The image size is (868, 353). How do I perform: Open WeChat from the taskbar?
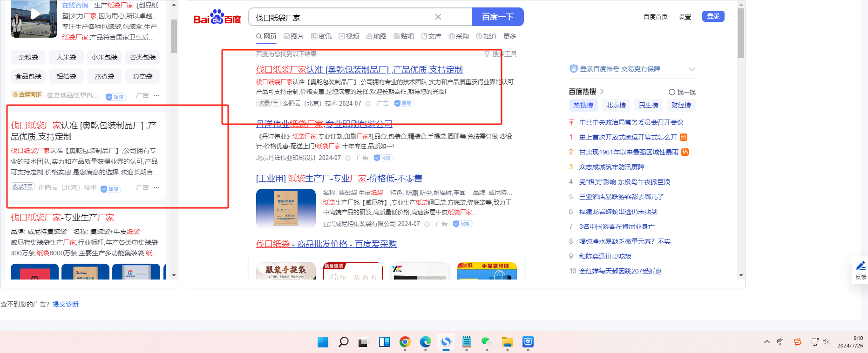(x=487, y=342)
